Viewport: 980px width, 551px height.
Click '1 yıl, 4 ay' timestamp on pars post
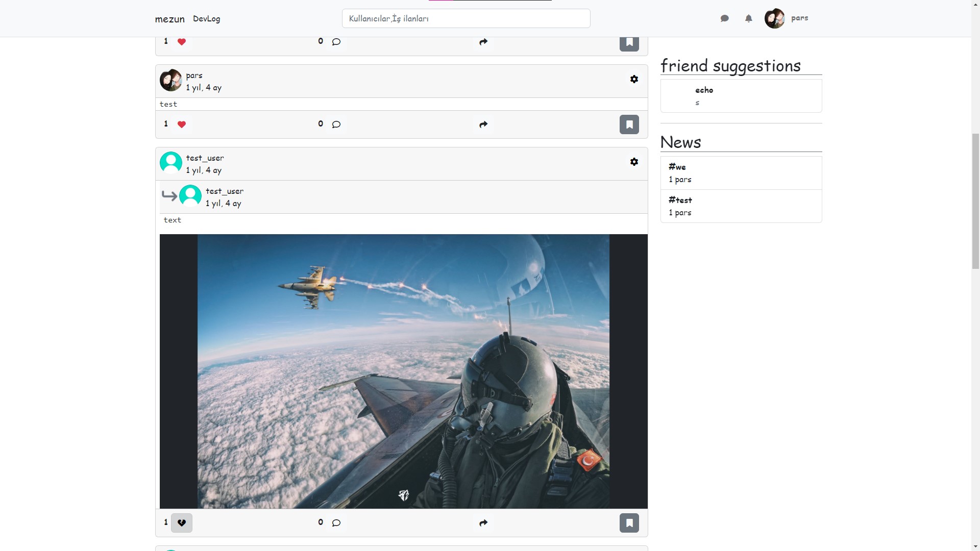pos(204,88)
